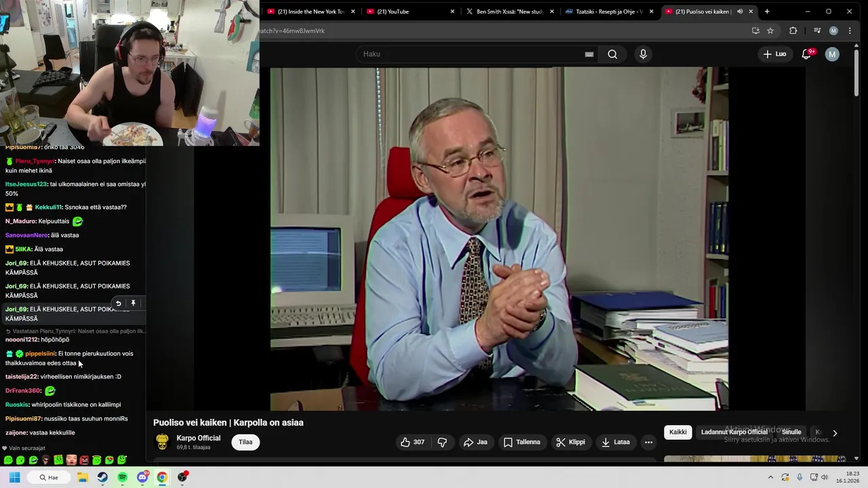Save video with Tallenna button
The image size is (868, 488).
coord(522,442)
